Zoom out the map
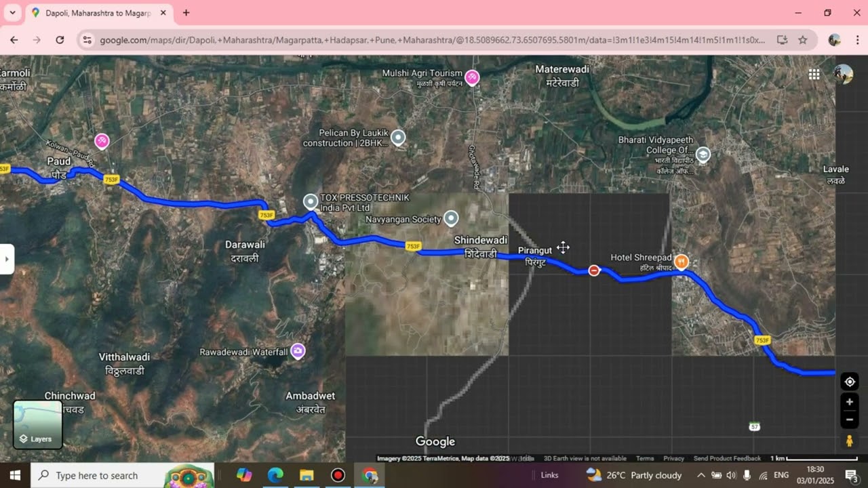Screen dimensions: 868x488 pyautogui.click(x=850, y=420)
